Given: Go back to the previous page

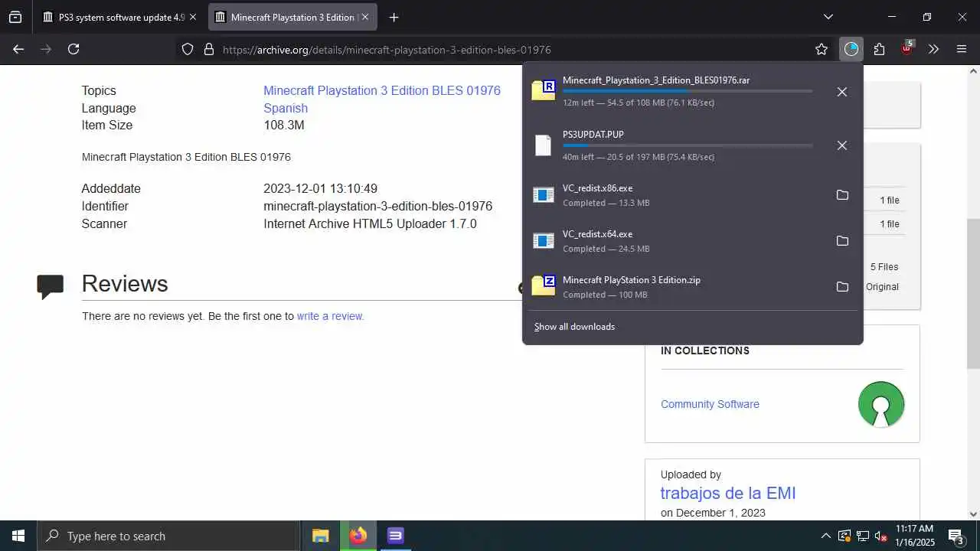Looking at the screenshot, I should [x=18, y=49].
